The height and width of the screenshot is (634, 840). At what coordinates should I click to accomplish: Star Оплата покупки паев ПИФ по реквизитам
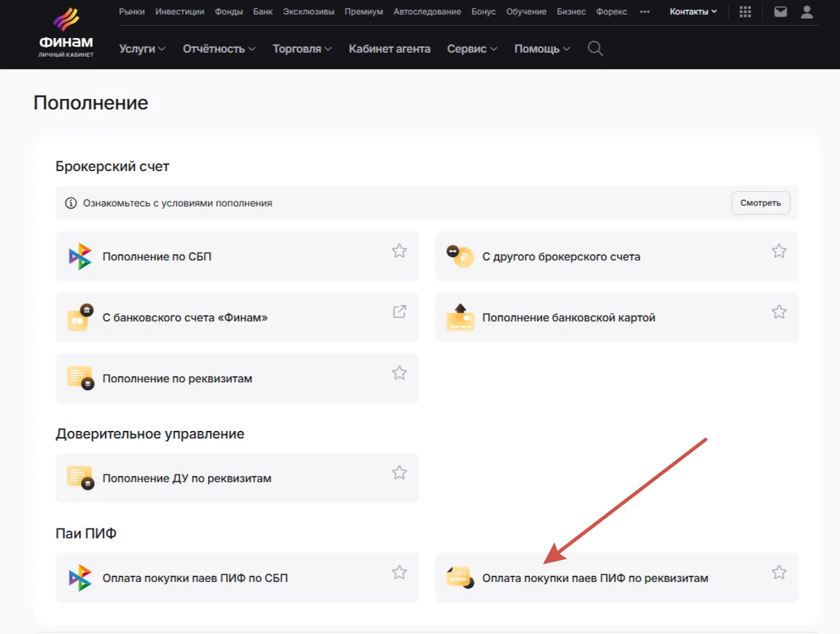click(x=779, y=572)
